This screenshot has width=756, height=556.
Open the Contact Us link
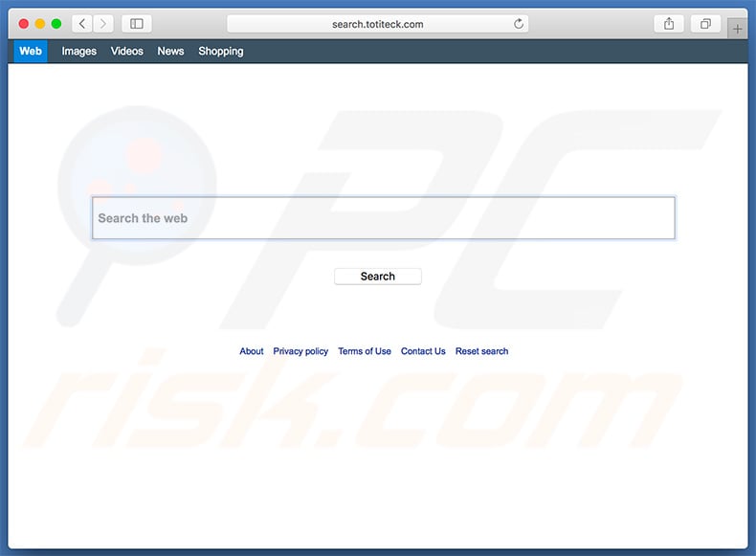pyautogui.click(x=423, y=351)
